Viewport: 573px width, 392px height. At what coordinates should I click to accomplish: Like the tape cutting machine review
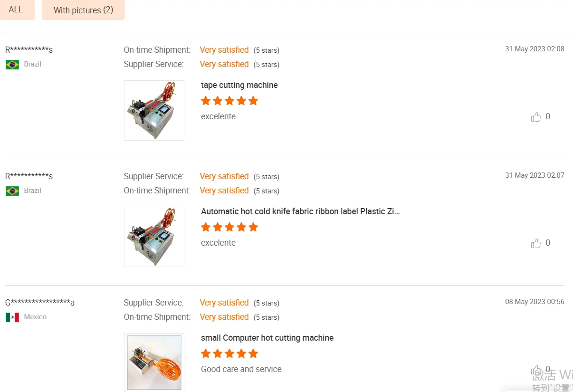click(x=536, y=117)
